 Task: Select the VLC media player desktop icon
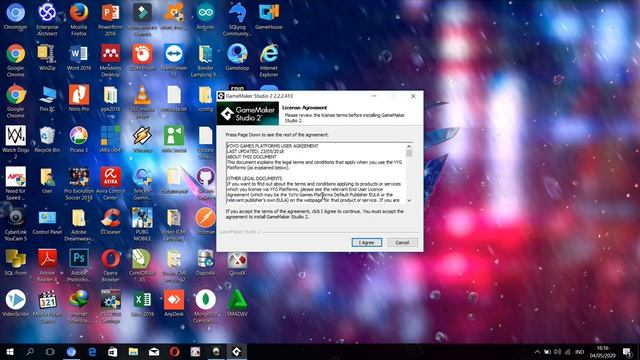tap(142, 101)
